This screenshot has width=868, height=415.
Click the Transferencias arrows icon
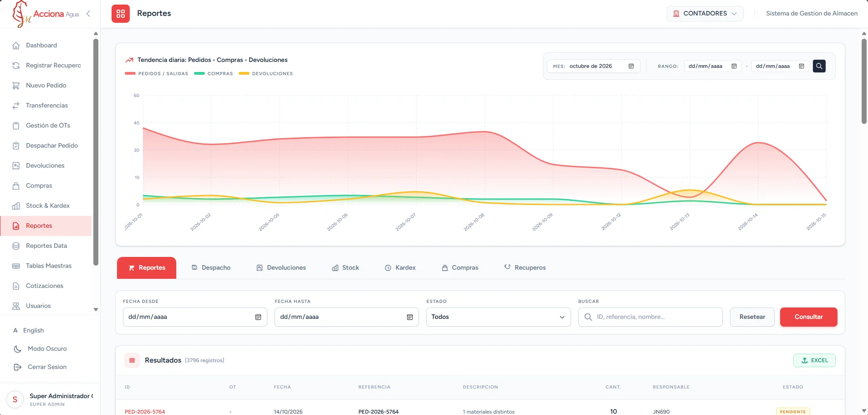click(x=16, y=106)
